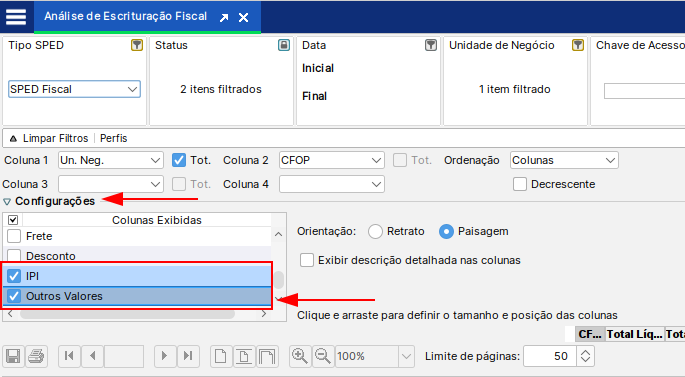Select the fit width view icon
Viewport: 685px width, 377px height.
point(267,356)
